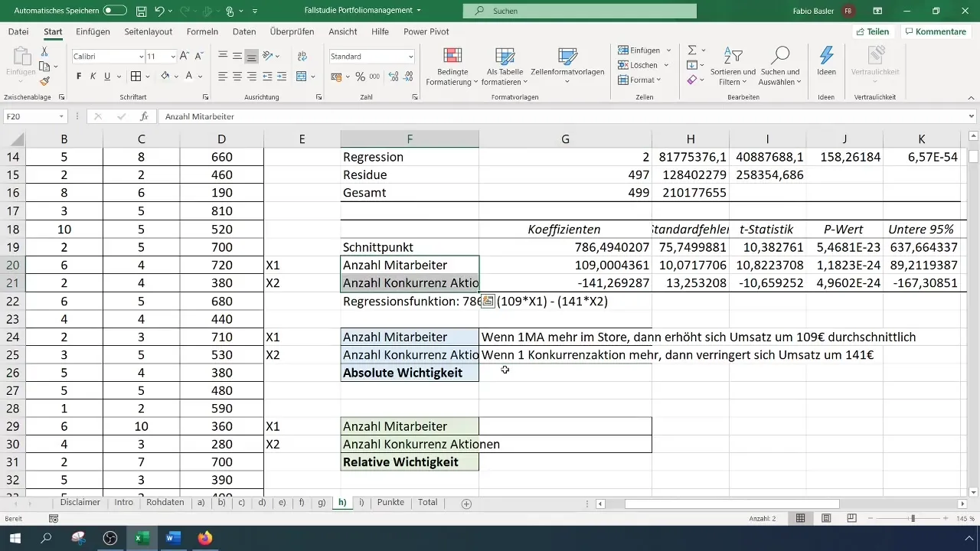The height and width of the screenshot is (551, 980).
Task: Click the zoom slider handle
Action: 912,518
